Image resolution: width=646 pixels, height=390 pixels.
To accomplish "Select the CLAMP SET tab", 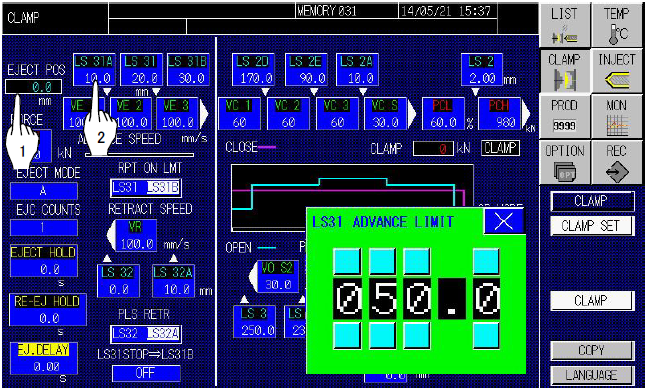I will [x=592, y=226].
